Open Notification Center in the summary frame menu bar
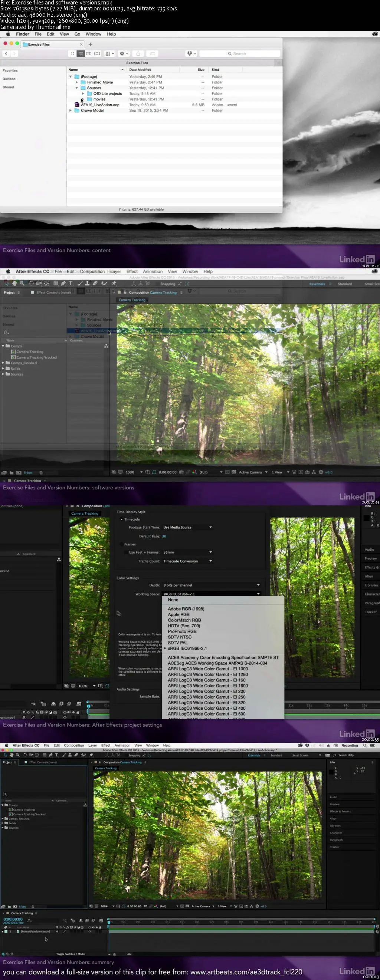The width and height of the screenshot is (380, 980). click(x=372, y=745)
